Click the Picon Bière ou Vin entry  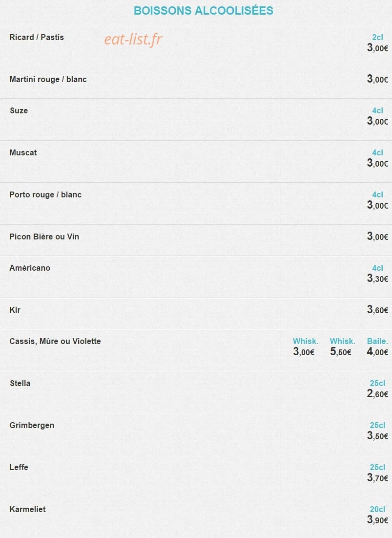coord(44,237)
